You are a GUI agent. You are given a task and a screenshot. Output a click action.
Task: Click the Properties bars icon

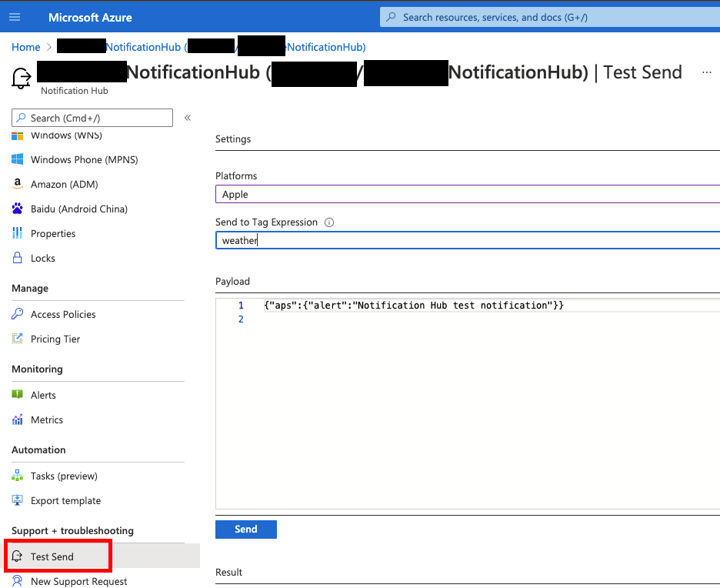17,233
